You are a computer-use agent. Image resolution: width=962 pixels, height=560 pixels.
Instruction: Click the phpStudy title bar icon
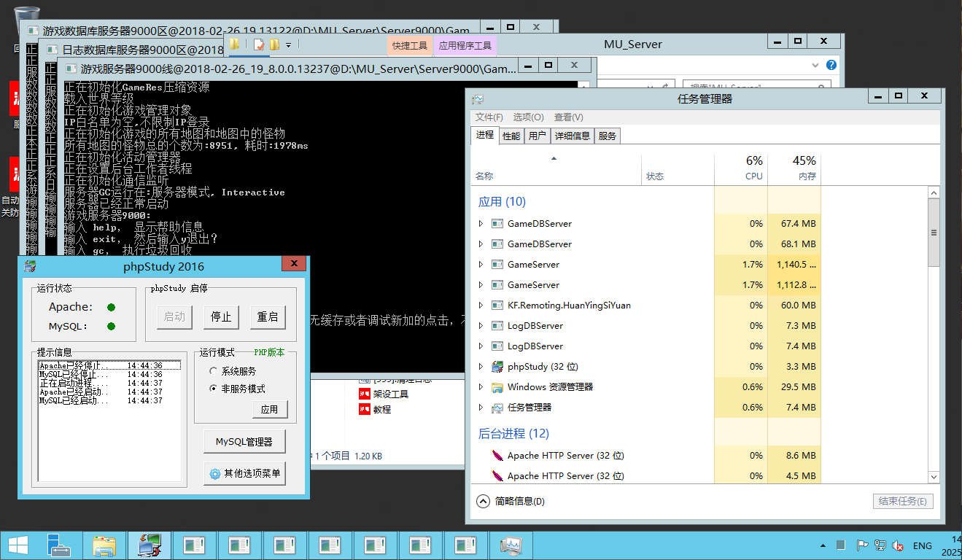[x=30, y=266]
